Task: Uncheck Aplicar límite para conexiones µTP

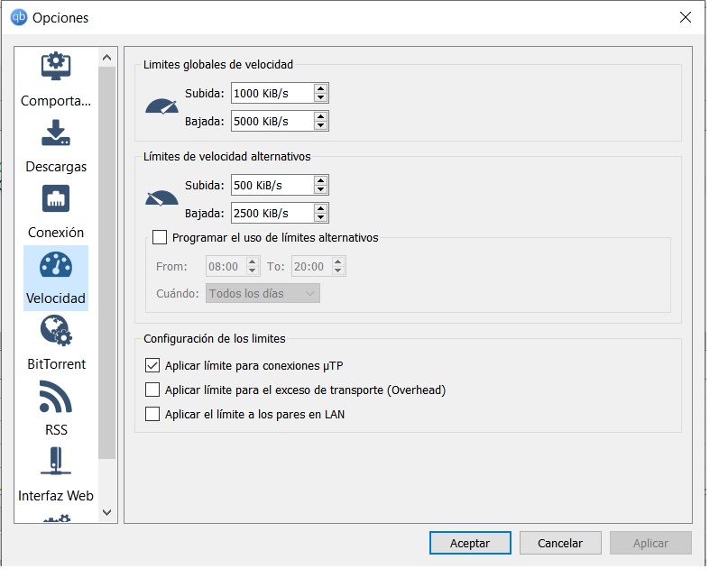Action: (152, 366)
